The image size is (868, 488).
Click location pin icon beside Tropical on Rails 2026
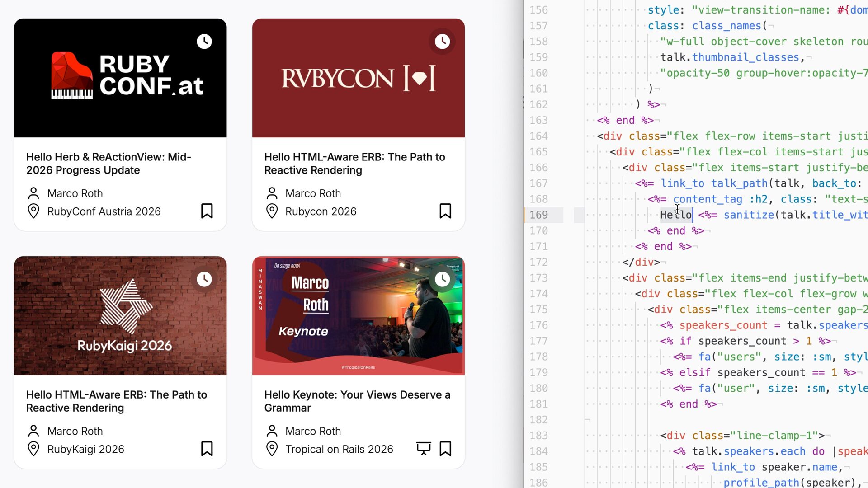tap(272, 449)
